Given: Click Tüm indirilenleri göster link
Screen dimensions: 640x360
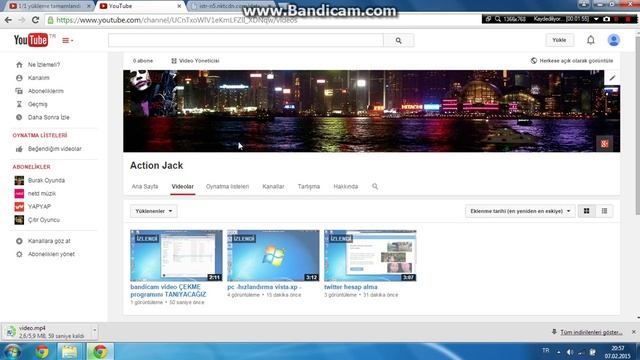Looking at the screenshot, I should click(x=591, y=332).
